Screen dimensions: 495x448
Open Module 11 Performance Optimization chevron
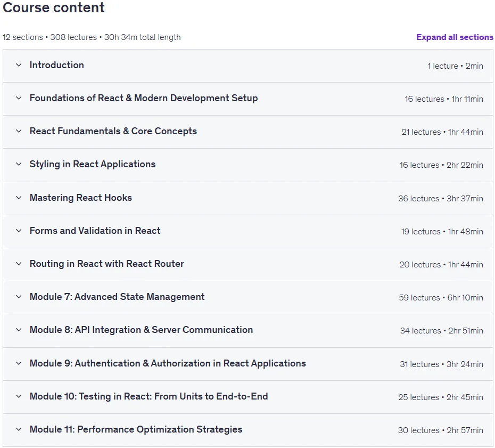pyautogui.click(x=19, y=429)
